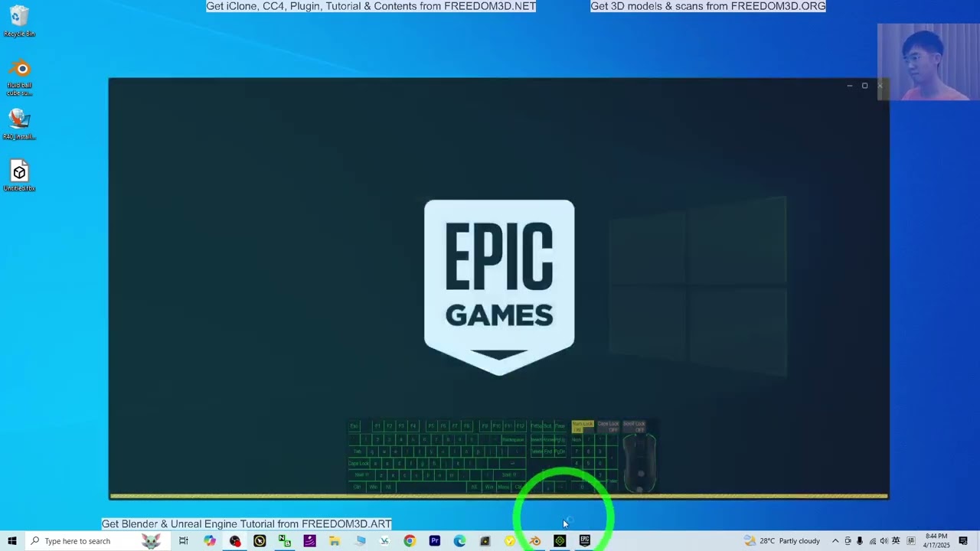This screenshot has height=551, width=980.
Task: Open the volume control in the tray
Action: click(x=884, y=541)
